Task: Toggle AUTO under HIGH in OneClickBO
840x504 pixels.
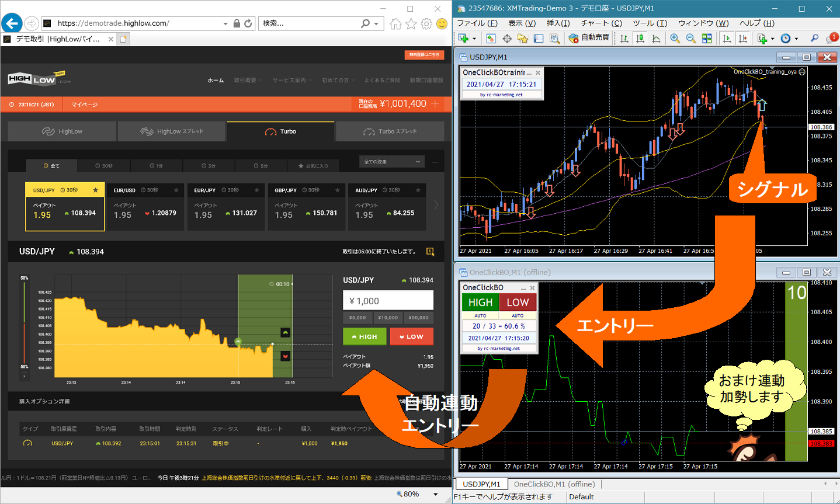Action: click(x=480, y=315)
